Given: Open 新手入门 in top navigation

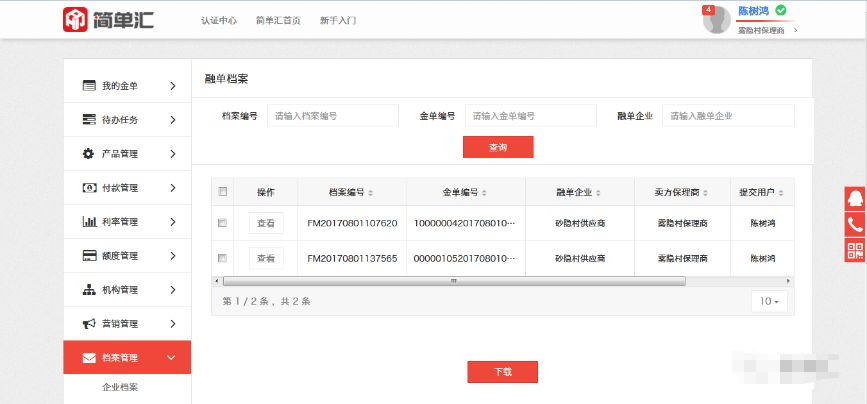Looking at the screenshot, I should click(338, 20).
